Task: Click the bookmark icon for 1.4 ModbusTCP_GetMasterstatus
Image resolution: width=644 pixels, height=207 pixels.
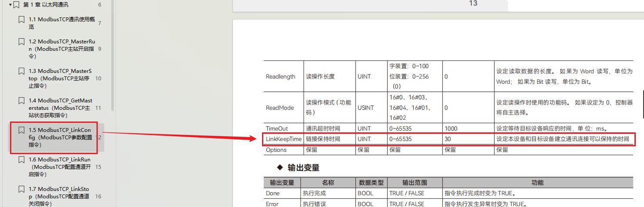Action: 21,101
